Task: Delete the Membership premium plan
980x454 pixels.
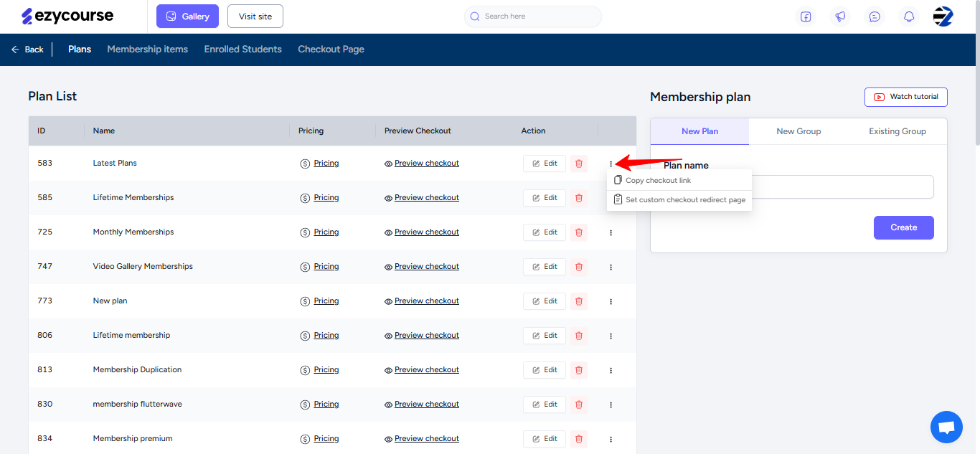Action: coord(579,439)
